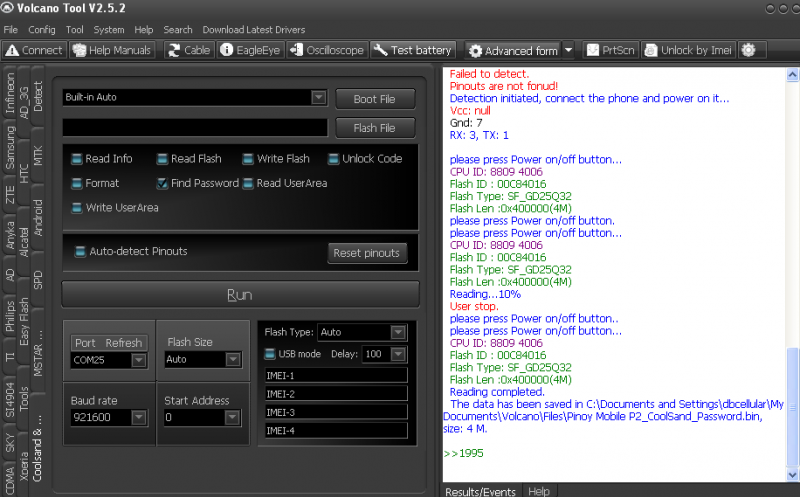Toggle the USB mode checkbox
This screenshot has height=497, width=800.
270,354
